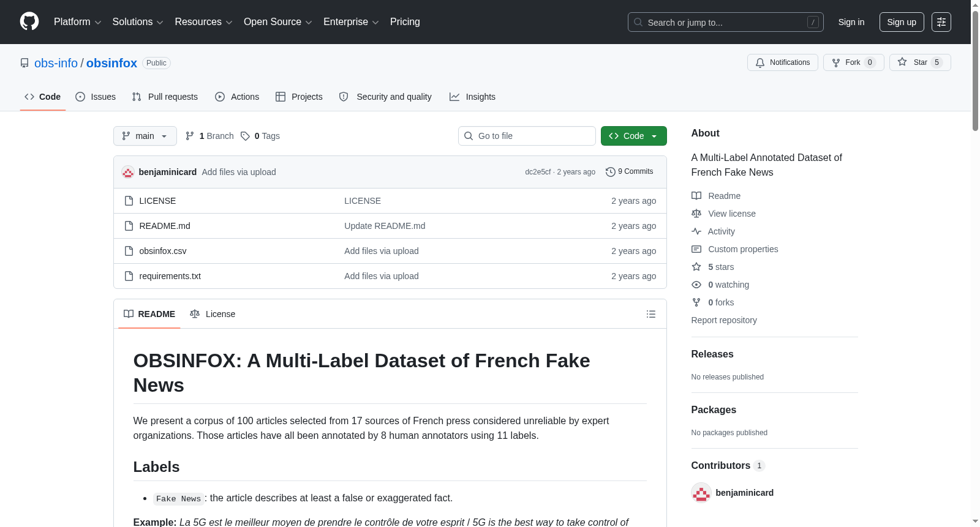Viewport: 980px width, 527px height.
Task: Open commit hash dc2e5cf
Action: [538, 172]
